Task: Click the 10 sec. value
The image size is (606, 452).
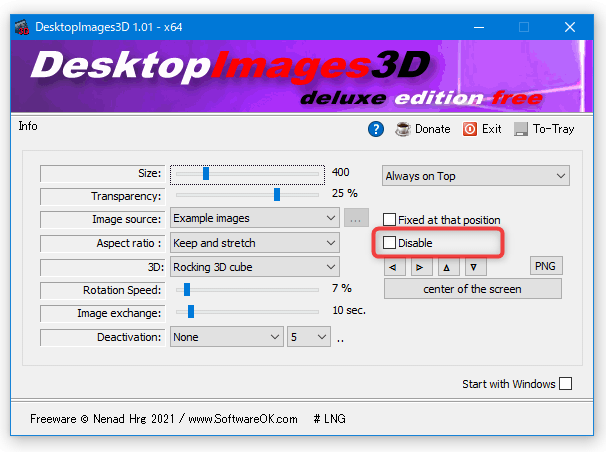Action: click(349, 310)
